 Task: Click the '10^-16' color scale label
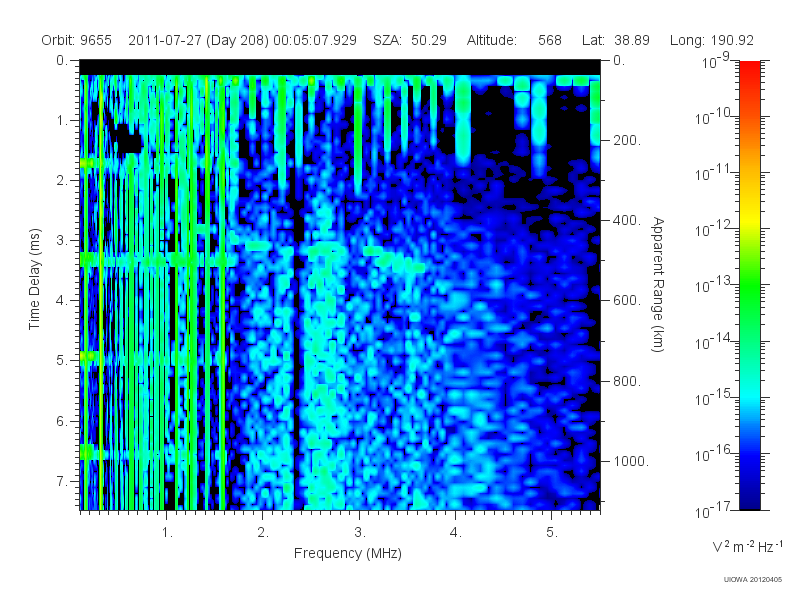point(713,453)
